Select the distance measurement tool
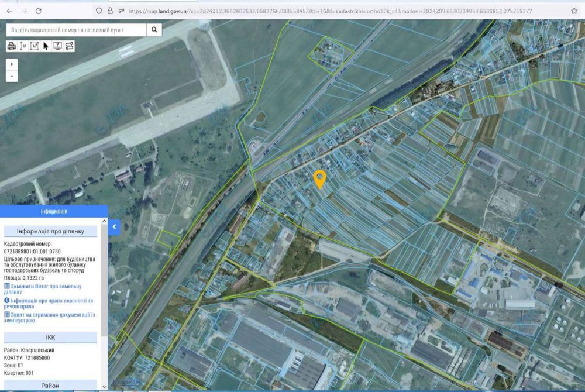This screenshot has width=585, height=392. [23, 46]
